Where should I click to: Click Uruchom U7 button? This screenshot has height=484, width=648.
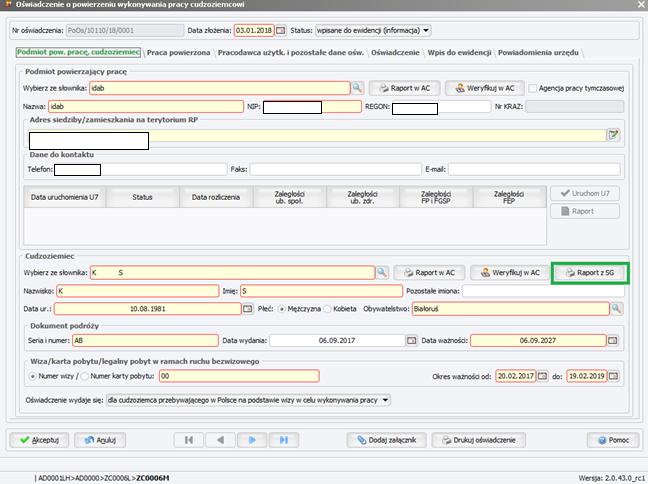click(585, 193)
